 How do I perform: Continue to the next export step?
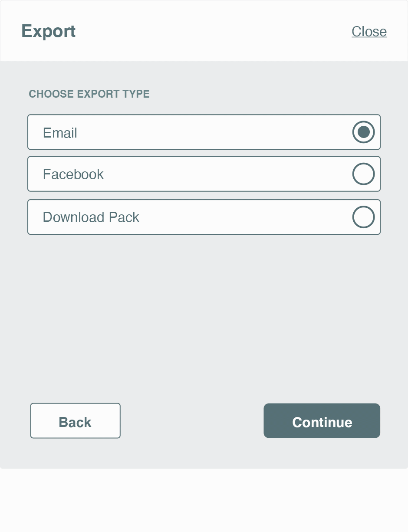coord(322,421)
